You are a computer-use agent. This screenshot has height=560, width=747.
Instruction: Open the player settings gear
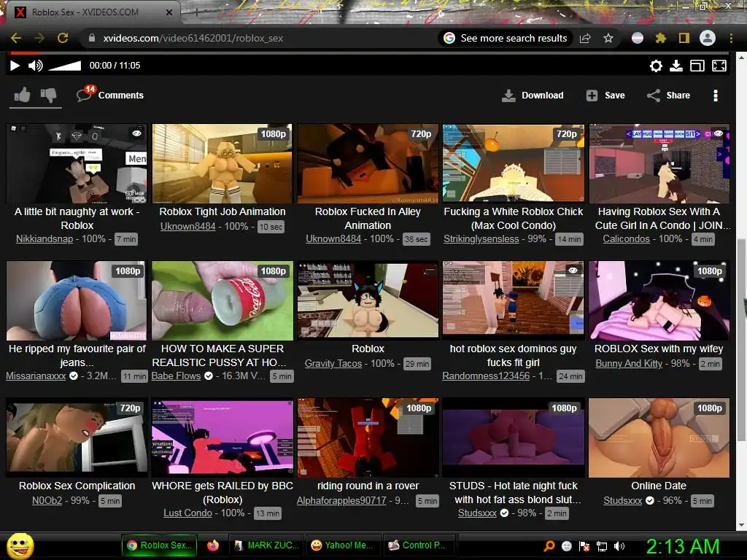point(656,66)
